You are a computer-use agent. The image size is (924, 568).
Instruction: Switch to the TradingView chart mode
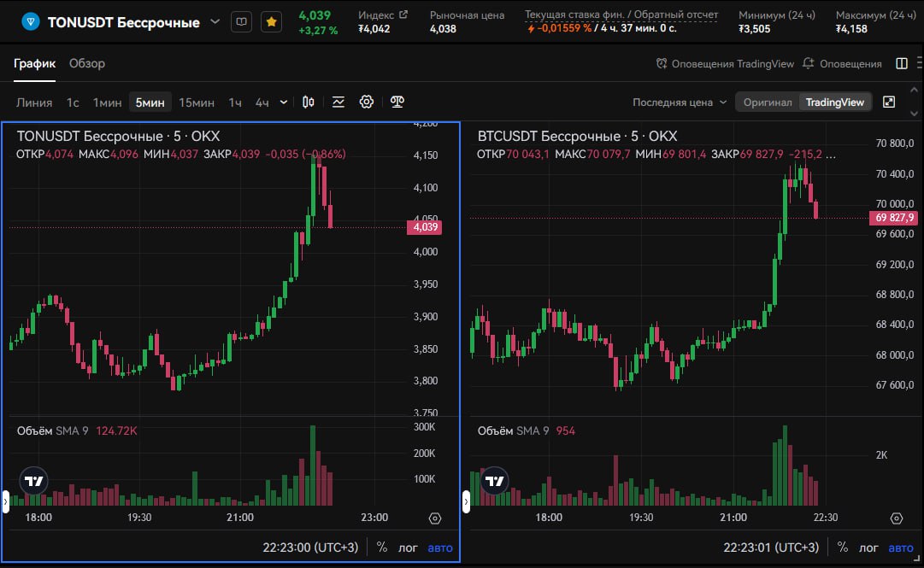pos(834,102)
